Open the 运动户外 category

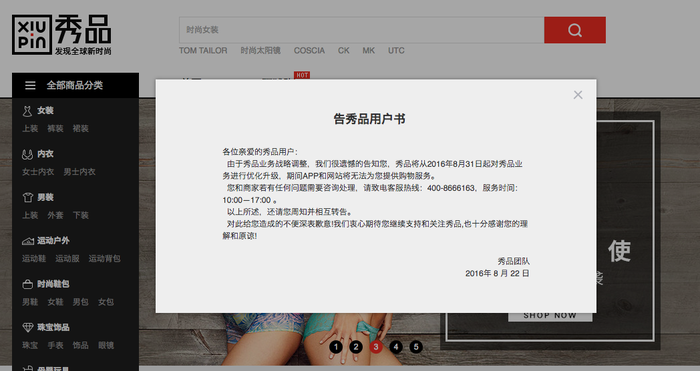(x=53, y=241)
